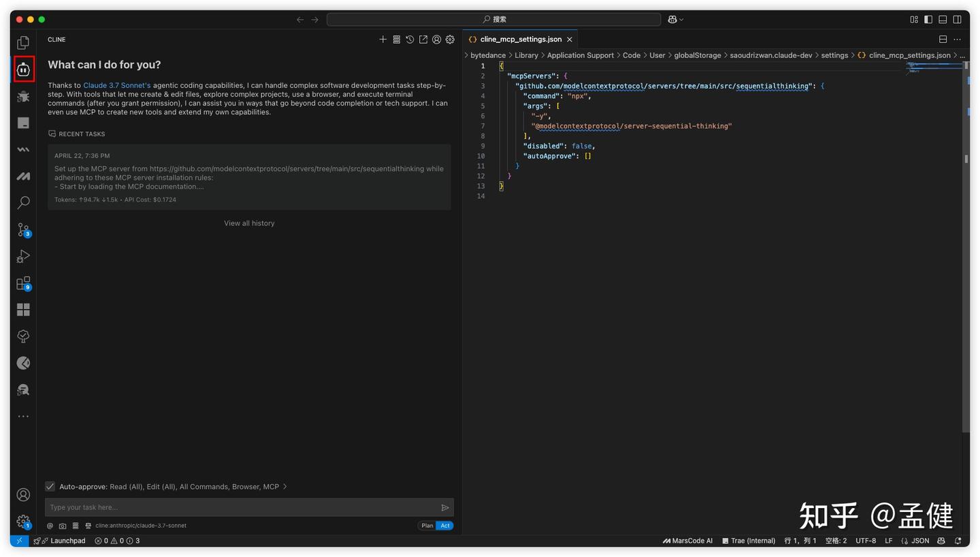
Task: Uncheck the Auto-approve checkbox
Action: [x=50, y=486]
